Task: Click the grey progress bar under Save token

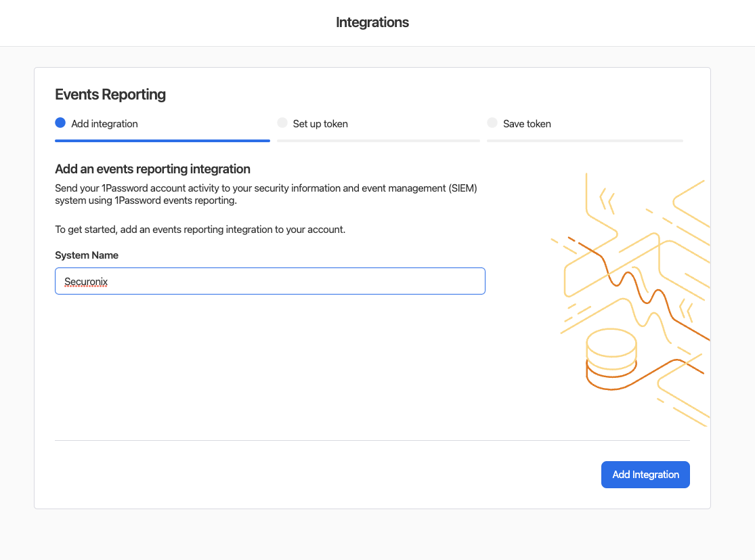Action: [584, 140]
